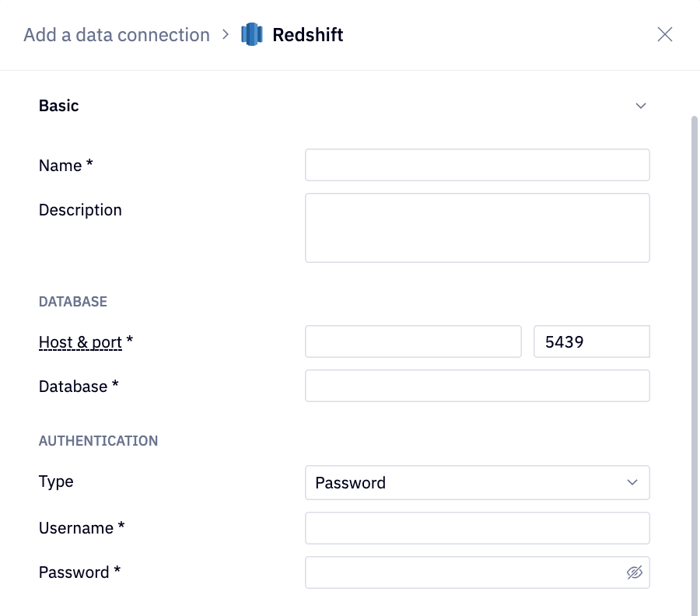Collapse the Basic section using its chevron
This screenshot has width=700, height=616.
(640, 105)
